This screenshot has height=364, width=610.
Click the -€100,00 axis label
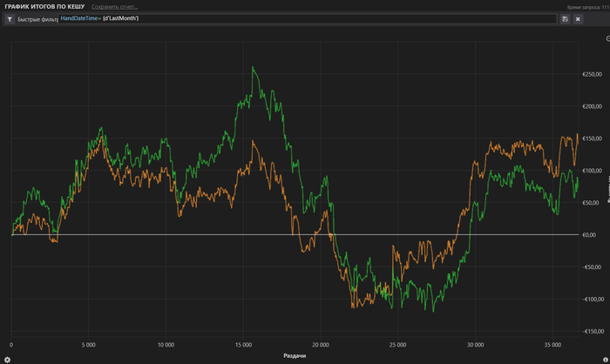593,299
